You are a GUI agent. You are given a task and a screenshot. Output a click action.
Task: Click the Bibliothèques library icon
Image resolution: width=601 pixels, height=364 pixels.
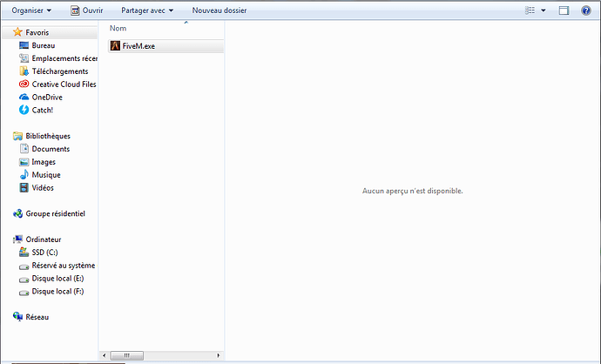(17, 136)
